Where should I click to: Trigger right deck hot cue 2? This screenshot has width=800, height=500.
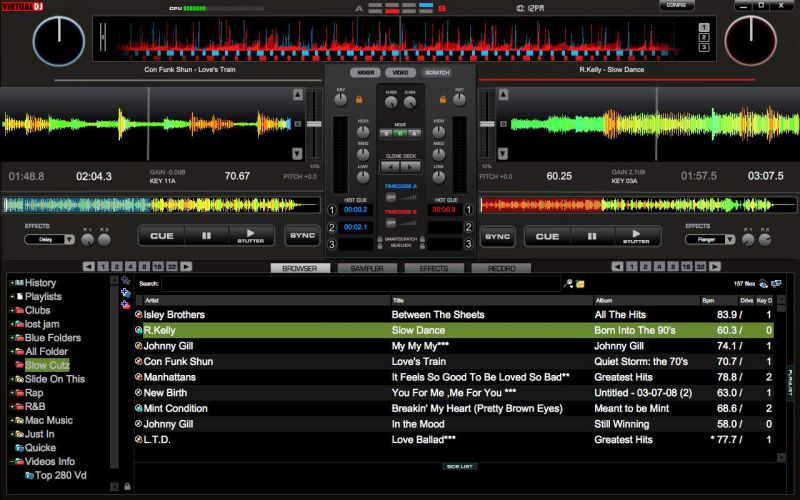coord(468,227)
